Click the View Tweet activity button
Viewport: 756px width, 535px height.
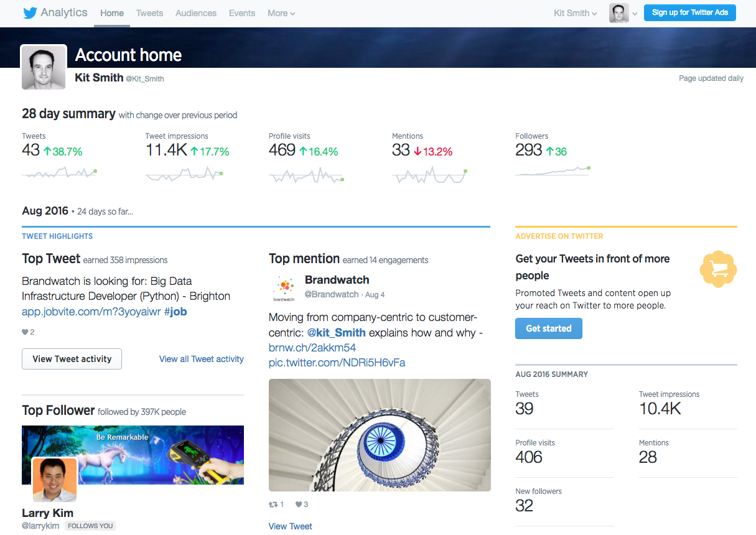click(x=72, y=359)
